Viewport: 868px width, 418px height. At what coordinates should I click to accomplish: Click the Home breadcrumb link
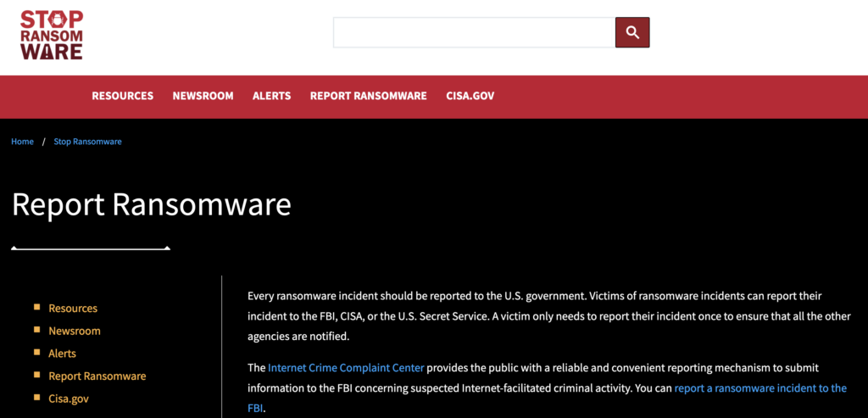coord(22,142)
